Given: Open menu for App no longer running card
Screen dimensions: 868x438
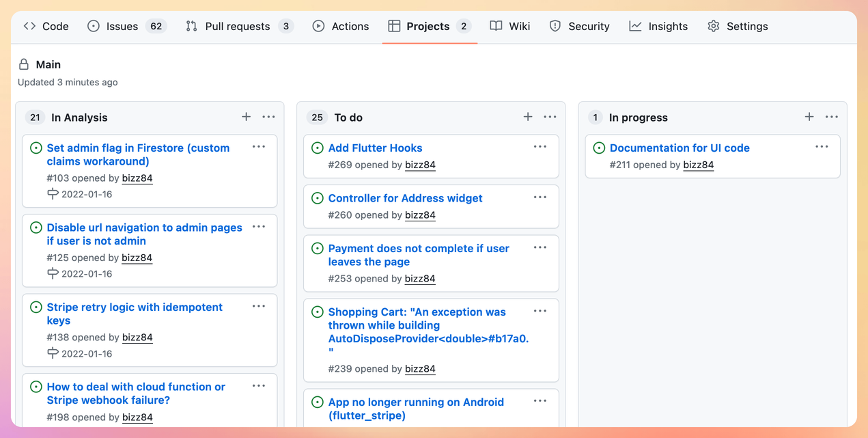Looking at the screenshot, I should click(540, 401).
